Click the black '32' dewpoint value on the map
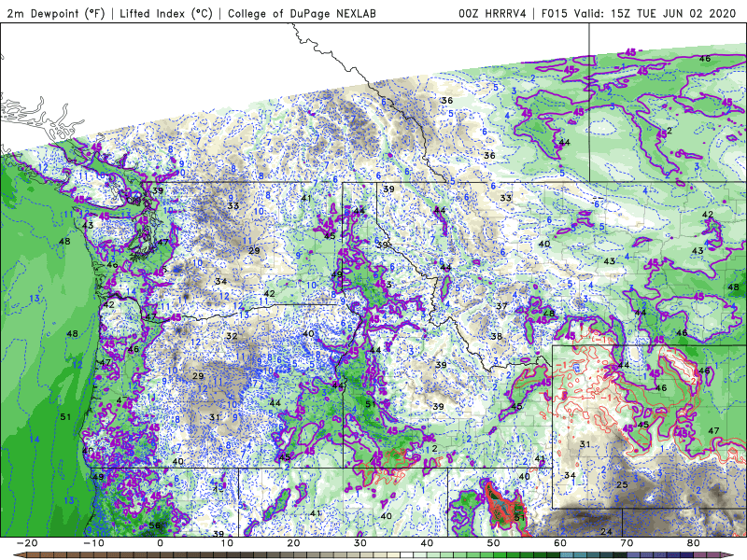 coord(232,336)
